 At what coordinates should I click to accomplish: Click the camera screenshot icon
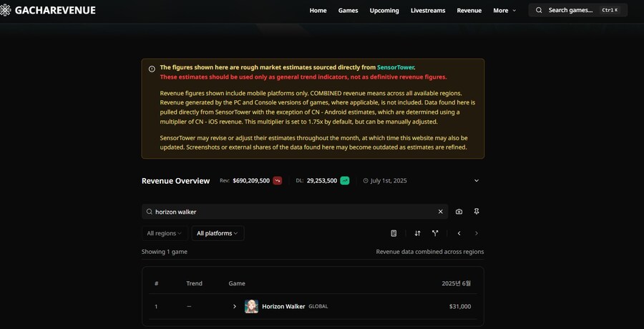tap(459, 212)
